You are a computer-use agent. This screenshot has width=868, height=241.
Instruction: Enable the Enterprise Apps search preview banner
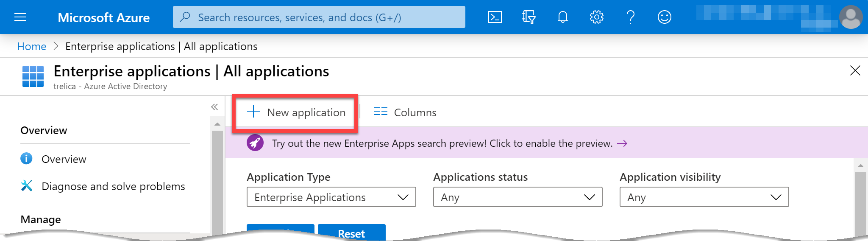(547, 143)
